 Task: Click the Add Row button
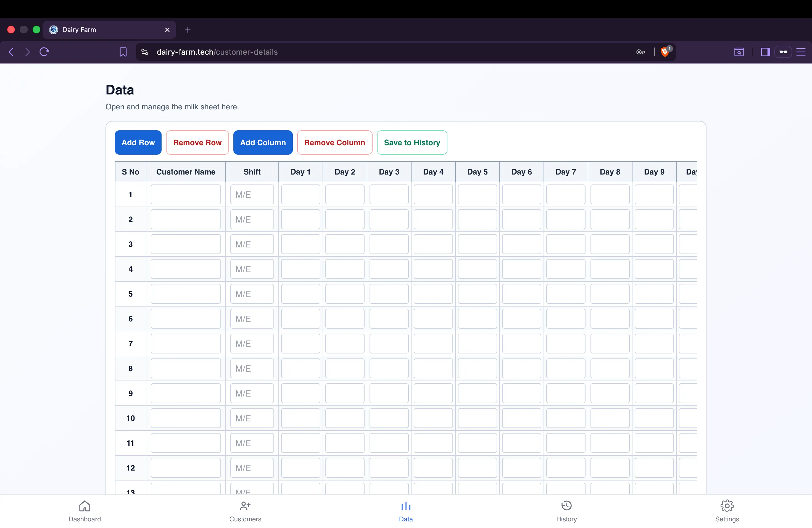[x=138, y=142]
